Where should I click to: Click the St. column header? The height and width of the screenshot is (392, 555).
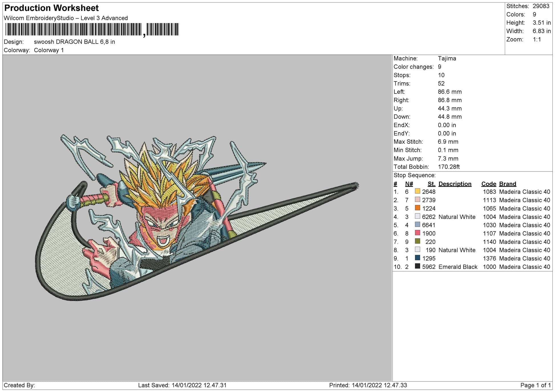pyautogui.click(x=431, y=184)
